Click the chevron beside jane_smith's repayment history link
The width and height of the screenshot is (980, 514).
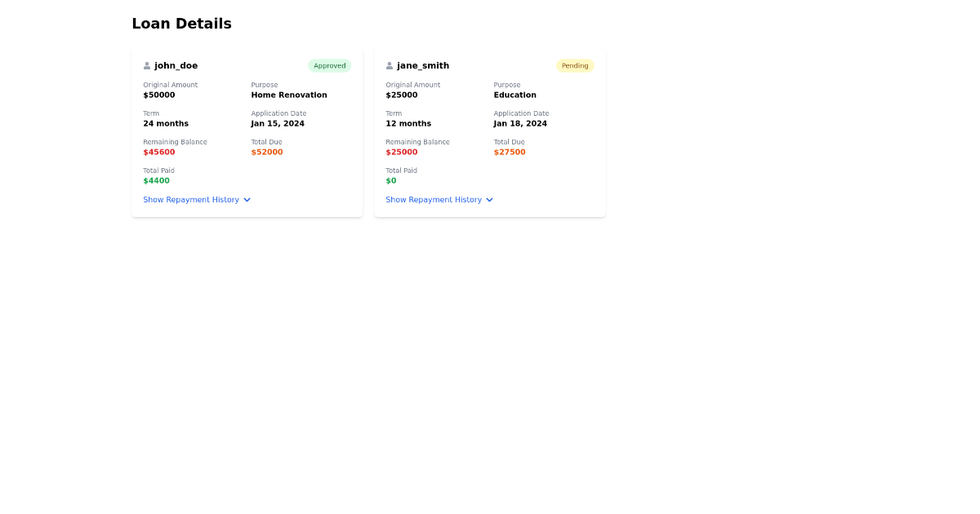[x=489, y=199]
